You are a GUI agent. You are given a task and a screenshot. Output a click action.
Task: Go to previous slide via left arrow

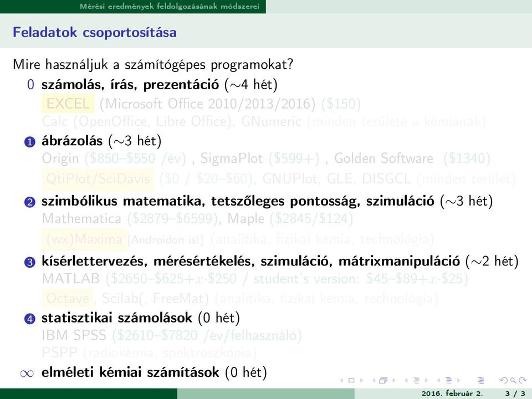point(341,380)
